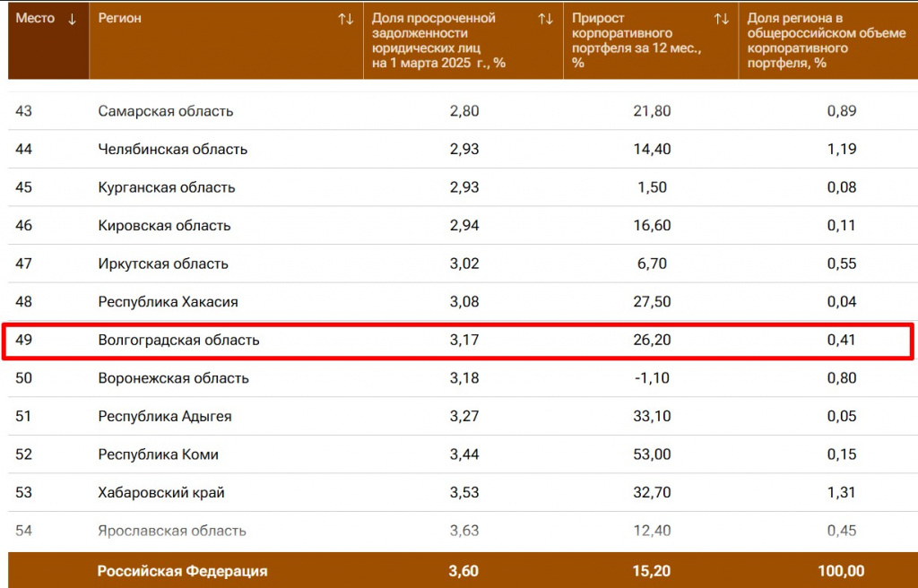Image resolution: width=918 pixels, height=588 pixels.
Task: Click overdue share value 3,53
Action: tap(464, 492)
